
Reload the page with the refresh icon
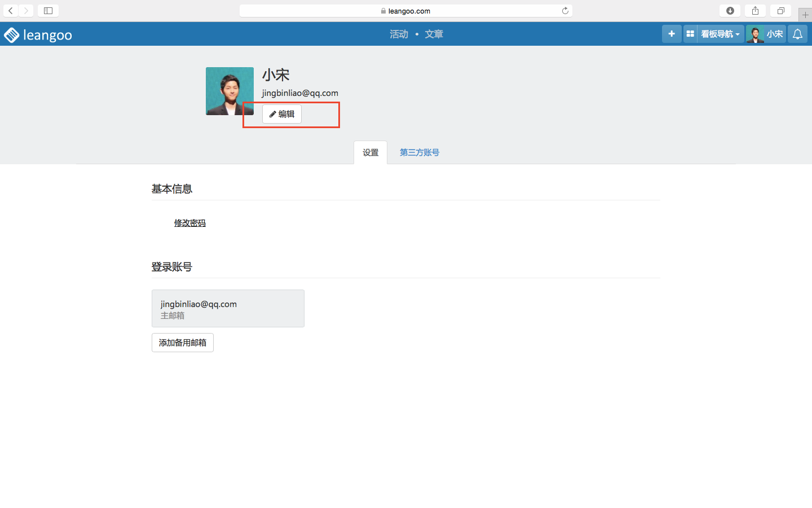click(x=565, y=11)
